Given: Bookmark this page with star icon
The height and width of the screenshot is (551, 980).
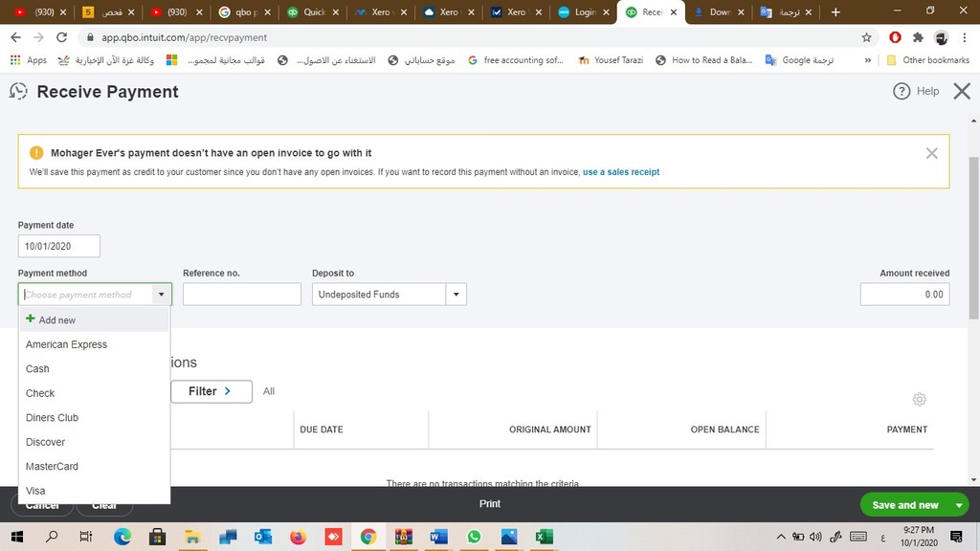Looking at the screenshot, I should click(866, 37).
